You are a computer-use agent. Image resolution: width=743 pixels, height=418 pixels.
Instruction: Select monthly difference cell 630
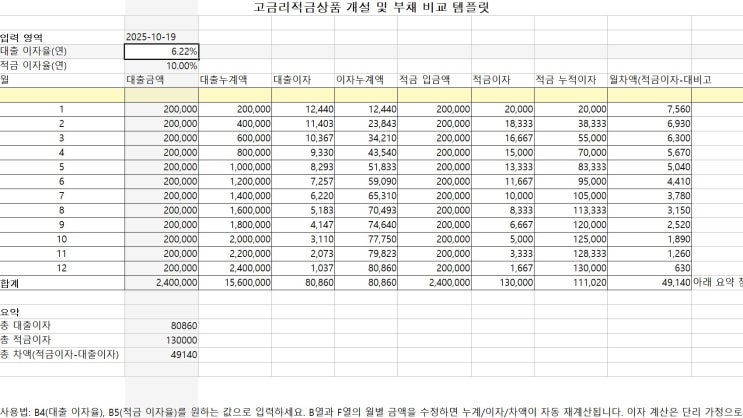coord(650,268)
